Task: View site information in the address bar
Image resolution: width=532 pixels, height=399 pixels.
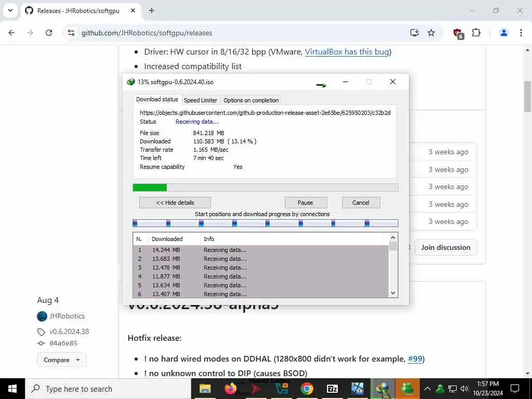Action: 71,33
